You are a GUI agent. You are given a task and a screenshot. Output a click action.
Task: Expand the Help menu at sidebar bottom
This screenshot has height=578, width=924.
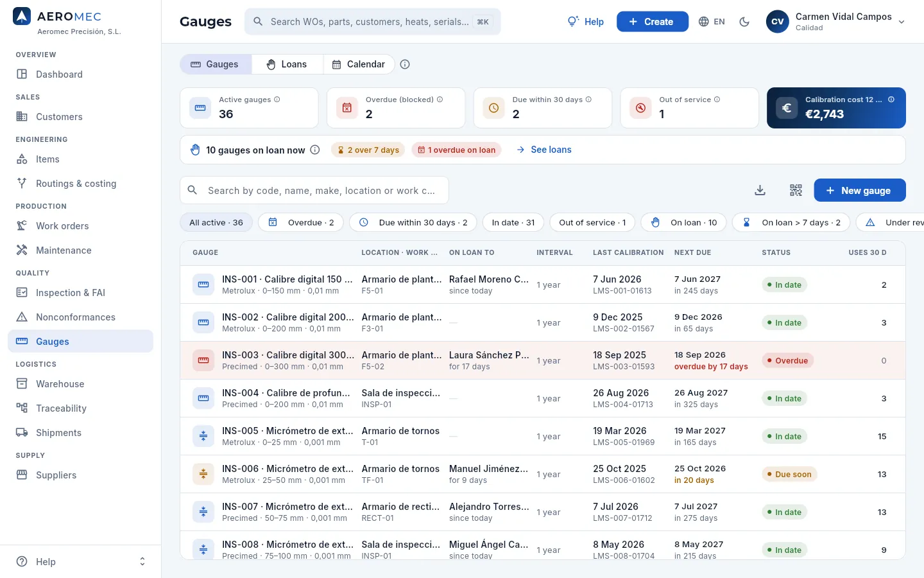(x=80, y=561)
